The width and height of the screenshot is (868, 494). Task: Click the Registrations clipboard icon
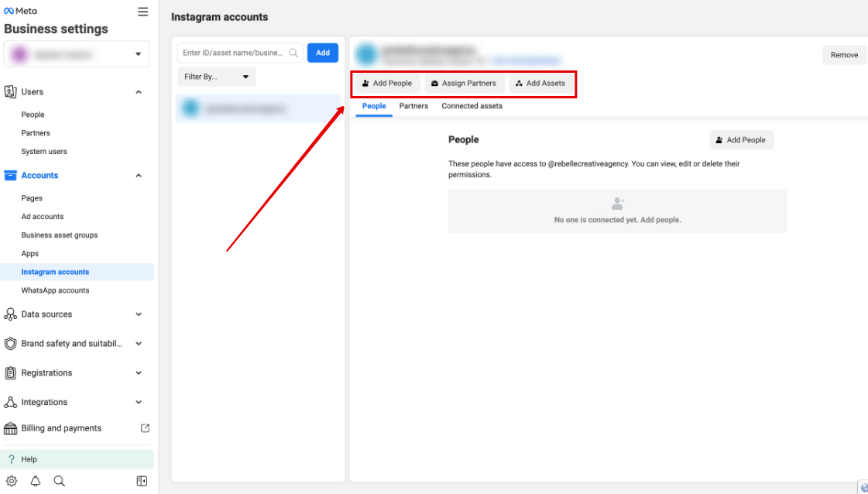tap(10, 373)
